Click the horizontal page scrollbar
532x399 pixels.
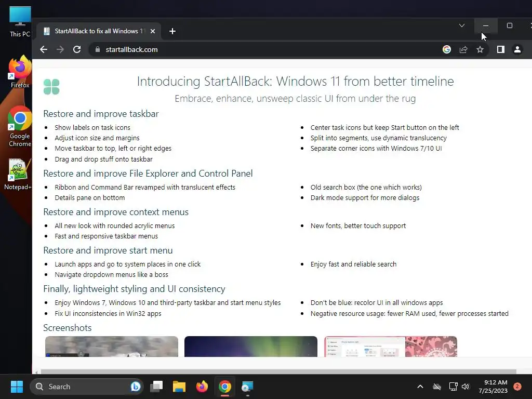pyautogui.click(x=278, y=372)
